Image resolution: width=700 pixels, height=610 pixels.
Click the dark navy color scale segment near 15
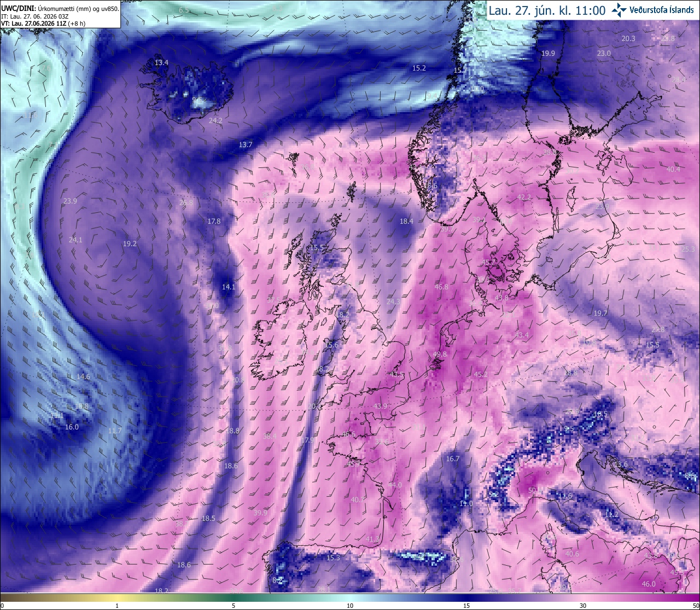(x=466, y=597)
